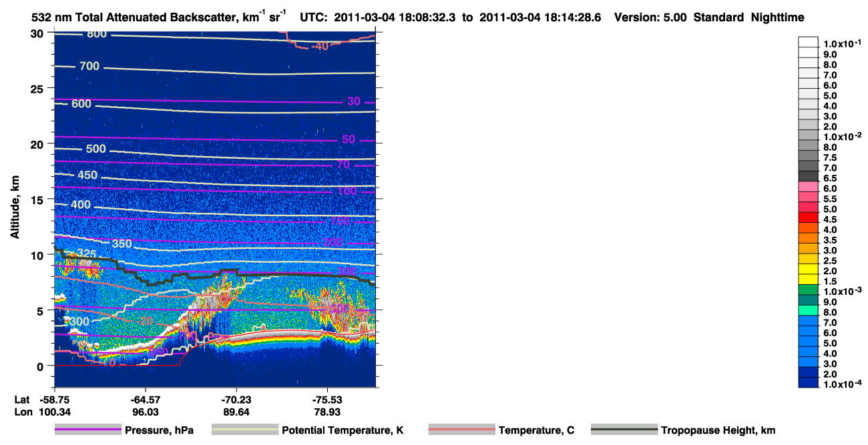Click the "Temperature, C" legend text
The image size is (868, 445).
pyautogui.click(x=536, y=431)
